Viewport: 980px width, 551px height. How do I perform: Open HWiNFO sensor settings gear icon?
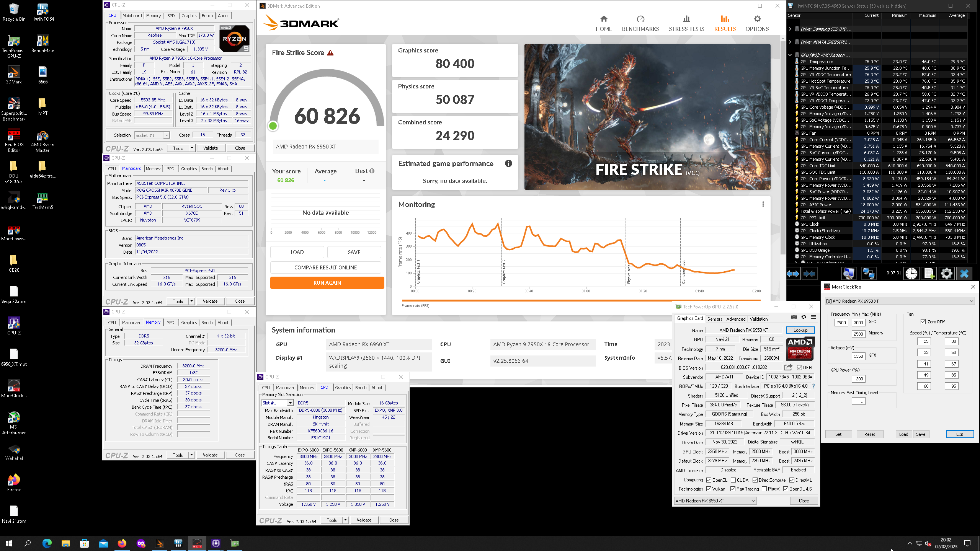coord(946,274)
